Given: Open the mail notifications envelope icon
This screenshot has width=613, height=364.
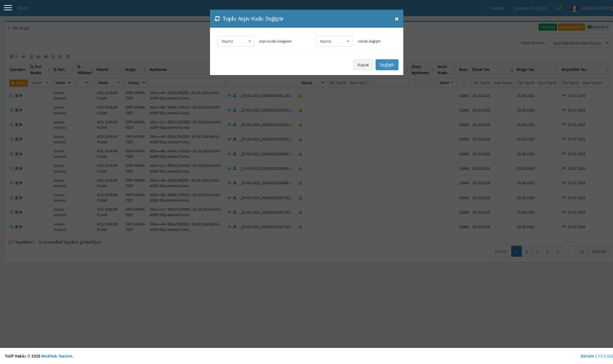Looking at the screenshot, I should pos(559,8).
